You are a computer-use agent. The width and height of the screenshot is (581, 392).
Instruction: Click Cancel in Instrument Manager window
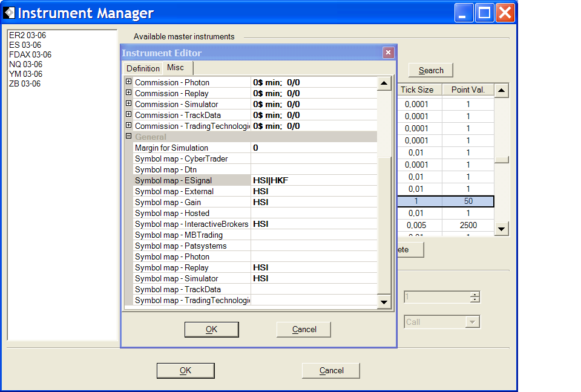coord(331,370)
